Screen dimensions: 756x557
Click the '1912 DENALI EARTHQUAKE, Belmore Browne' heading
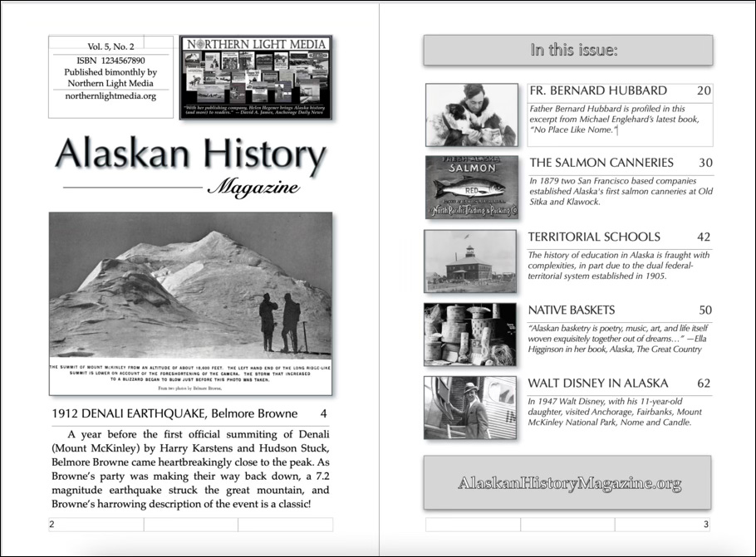coord(174,413)
